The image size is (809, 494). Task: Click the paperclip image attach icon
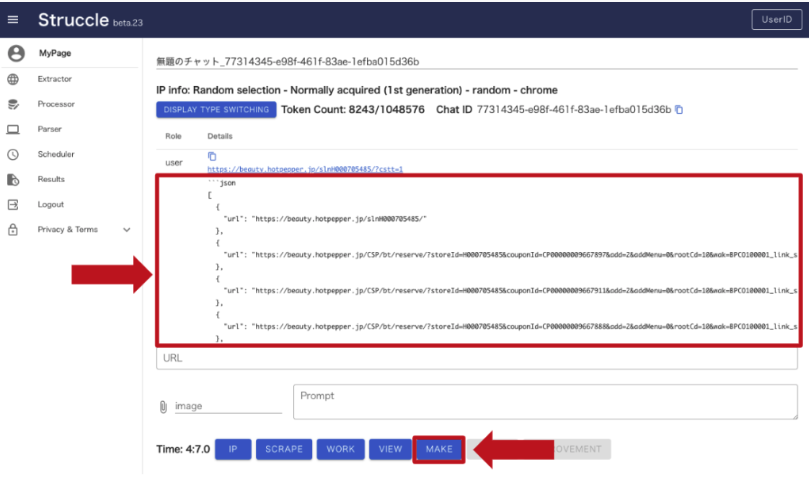[163, 407]
